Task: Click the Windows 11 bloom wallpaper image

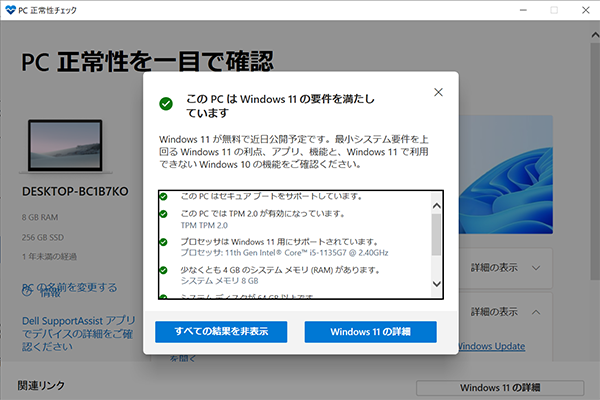Action: [506, 175]
